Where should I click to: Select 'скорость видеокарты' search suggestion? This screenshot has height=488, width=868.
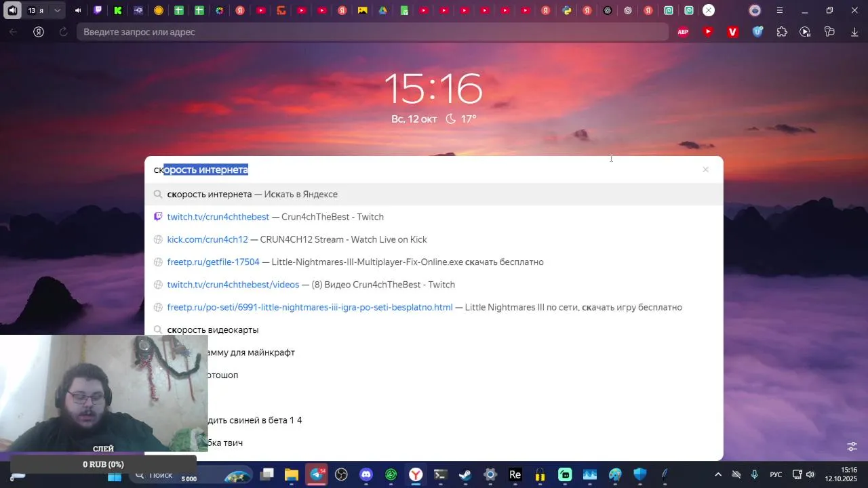point(434,330)
